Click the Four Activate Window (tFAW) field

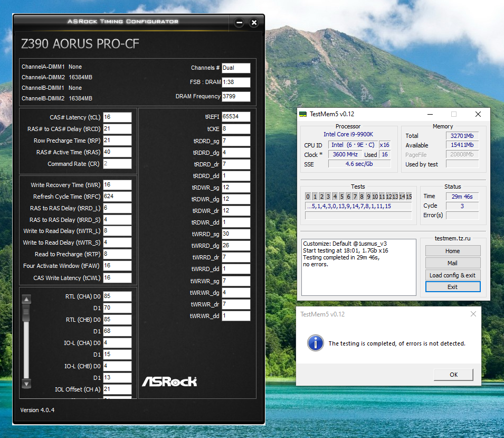117,266
